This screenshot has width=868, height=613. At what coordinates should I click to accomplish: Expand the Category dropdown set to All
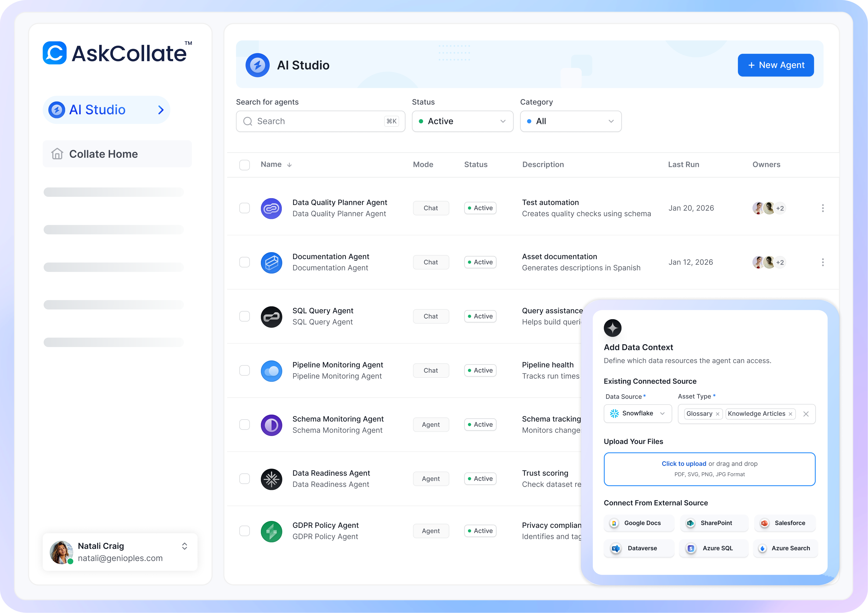click(571, 121)
